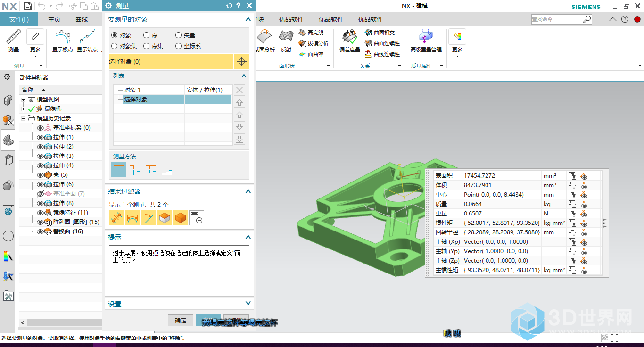Click the 曲线连续性 tool
The height and width of the screenshot is (347, 644).
[x=382, y=54]
